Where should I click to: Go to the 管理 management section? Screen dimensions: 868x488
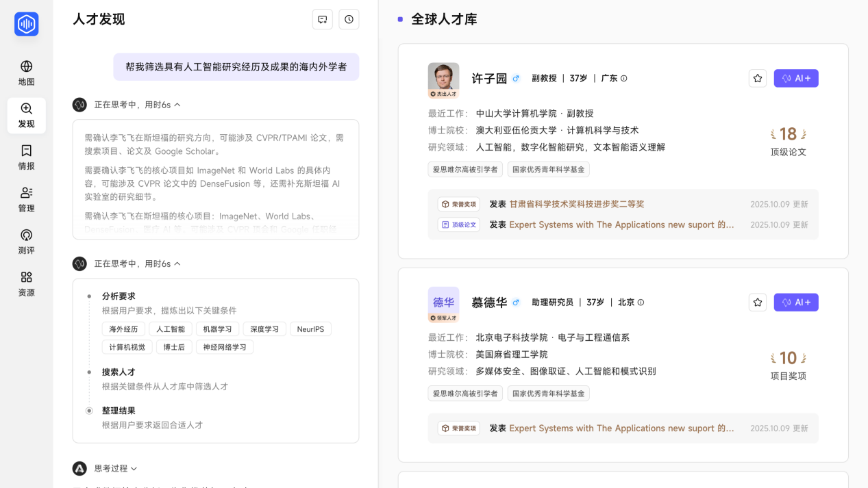27,200
